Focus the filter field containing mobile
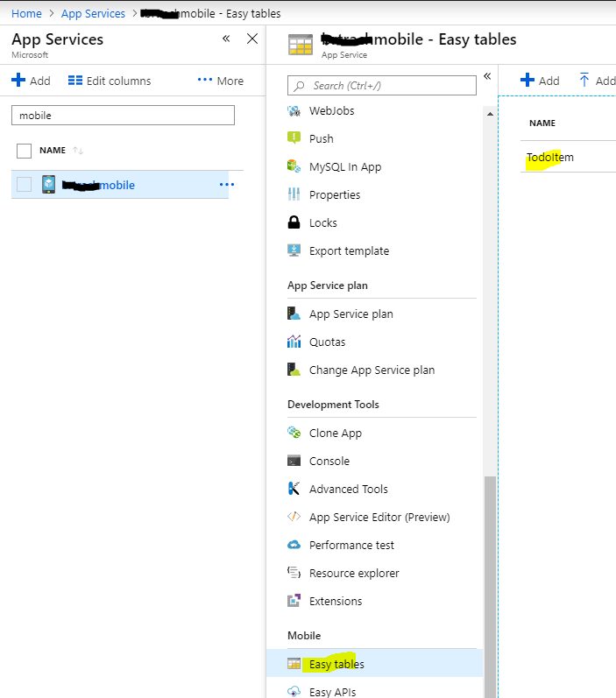Viewport: 616px width, 698px height. (123, 116)
